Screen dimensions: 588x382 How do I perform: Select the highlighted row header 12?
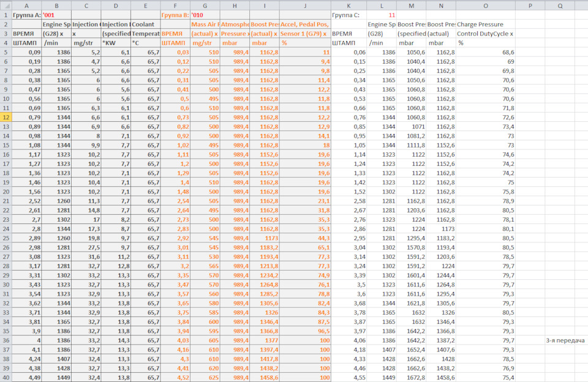pos(5,116)
